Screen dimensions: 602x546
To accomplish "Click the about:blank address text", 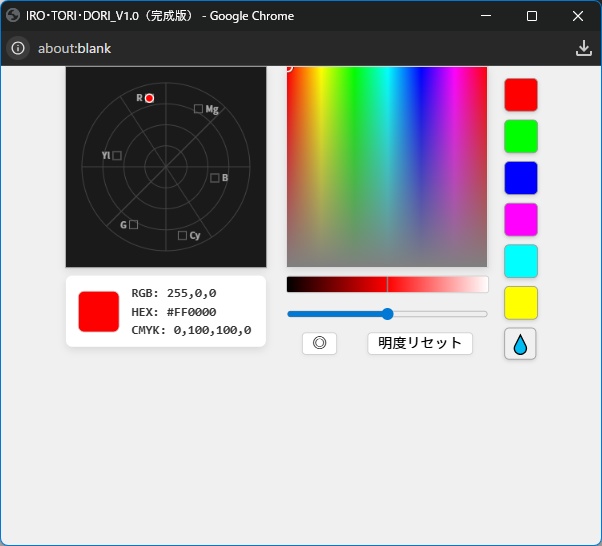I will [x=74, y=48].
